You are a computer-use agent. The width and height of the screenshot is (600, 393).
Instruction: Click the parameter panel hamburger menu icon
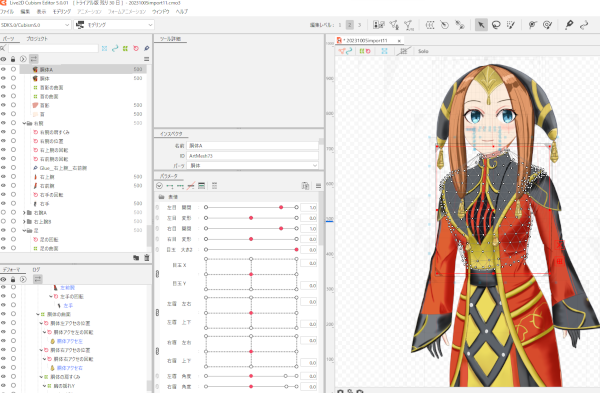(x=318, y=186)
